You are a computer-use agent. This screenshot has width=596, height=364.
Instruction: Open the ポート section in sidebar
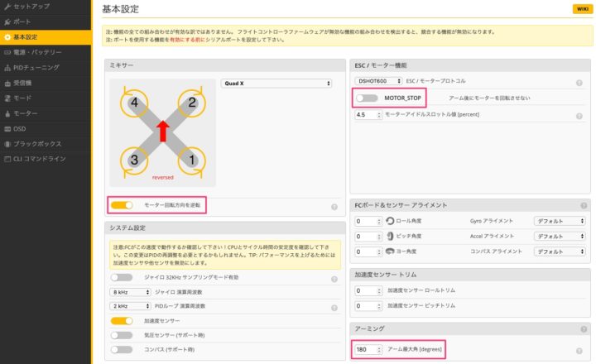(23, 22)
